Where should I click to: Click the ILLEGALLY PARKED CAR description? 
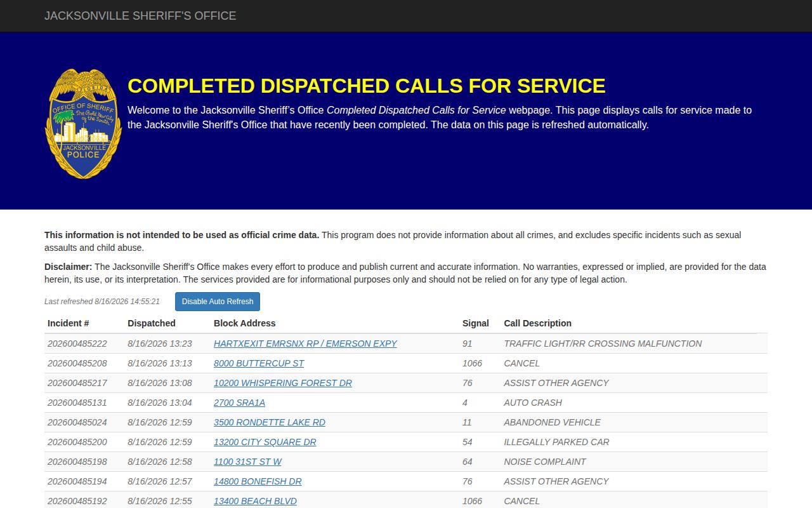pos(556,442)
